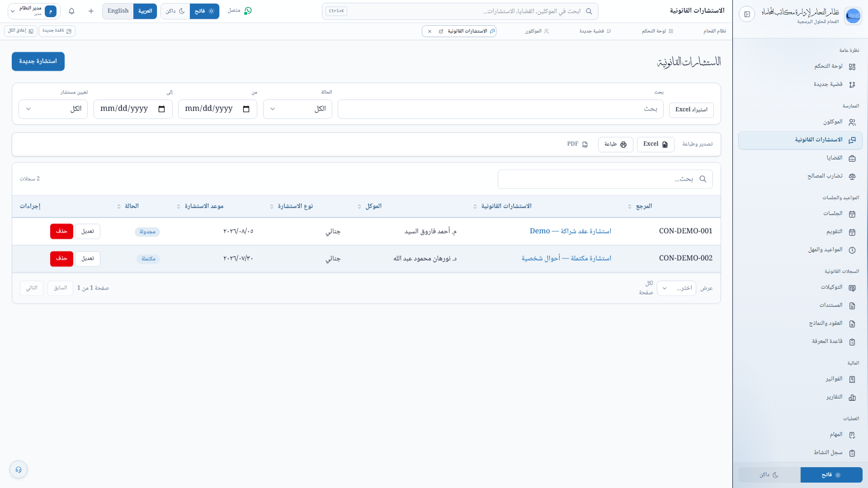
Task: Click the search magnifier in top bar
Action: click(589, 11)
